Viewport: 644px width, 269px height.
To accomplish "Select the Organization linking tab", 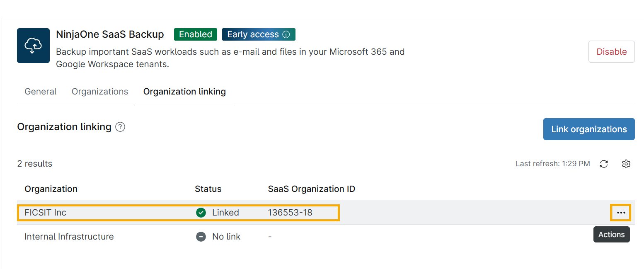I will tap(184, 92).
